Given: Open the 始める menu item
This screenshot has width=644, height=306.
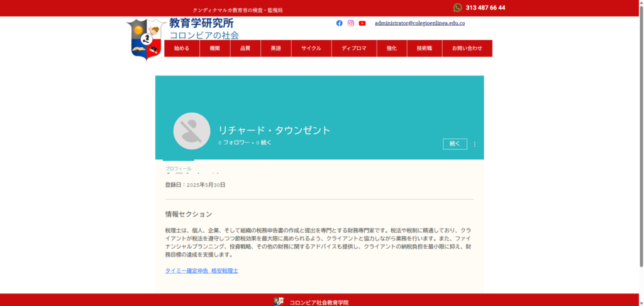Looking at the screenshot, I should coord(182,48).
